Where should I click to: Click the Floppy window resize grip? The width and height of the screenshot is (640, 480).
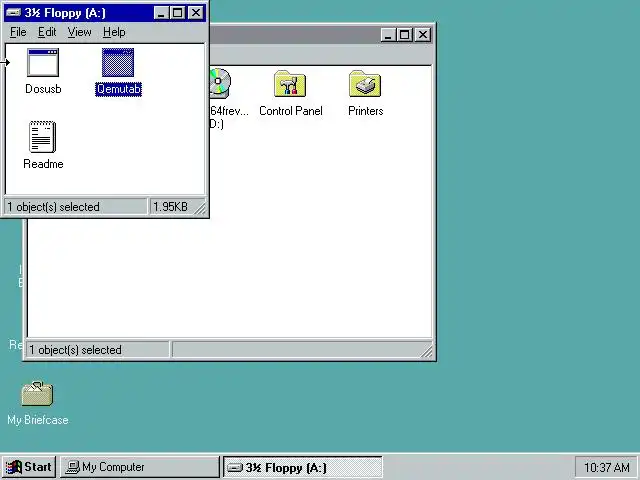pos(200,209)
